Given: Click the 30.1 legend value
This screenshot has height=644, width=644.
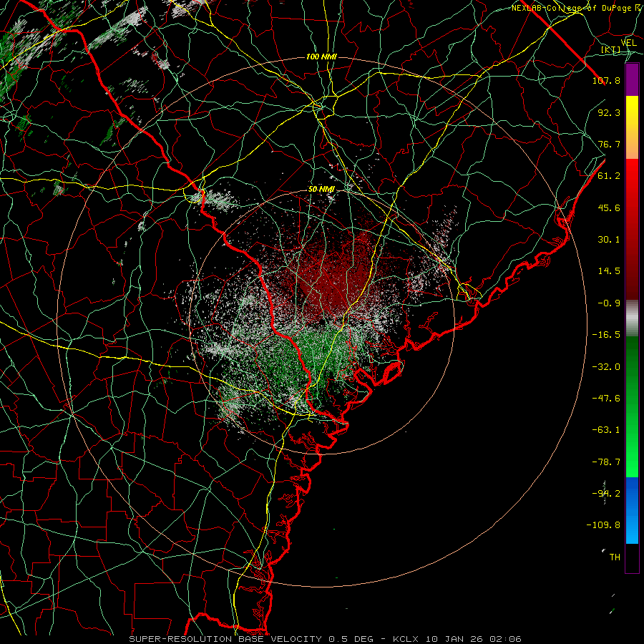Looking at the screenshot, I should 609,240.
